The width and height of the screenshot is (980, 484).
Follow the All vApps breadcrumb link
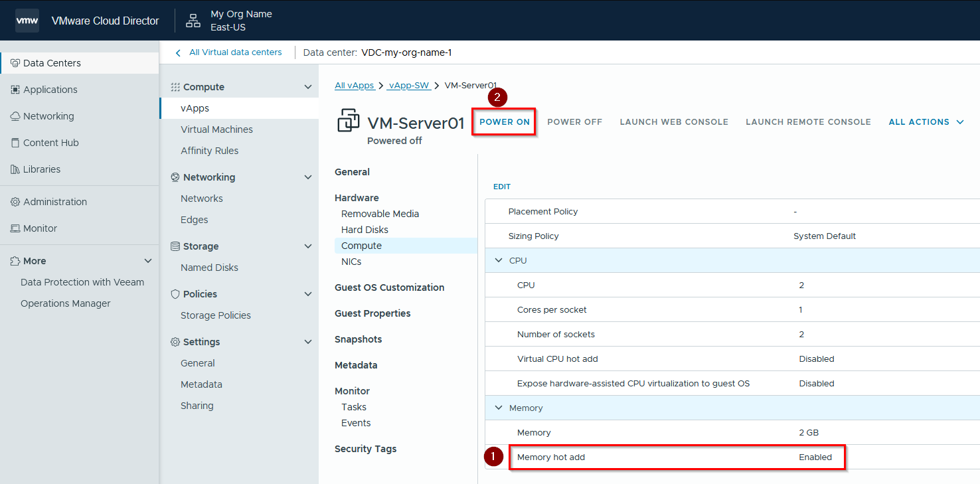tap(355, 86)
